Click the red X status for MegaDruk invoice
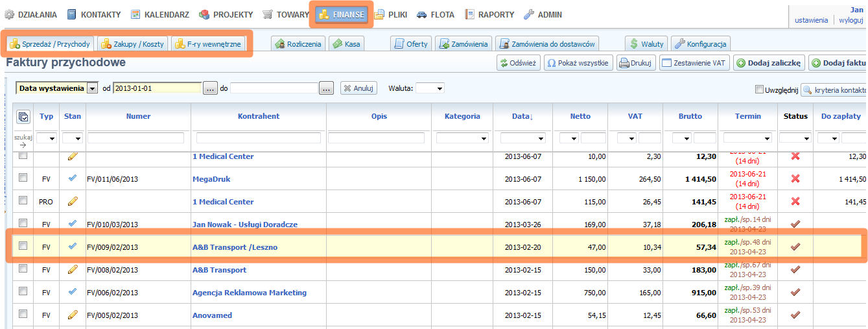Image resolution: width=868 pixels, height=329 pixels. tap(795, 178)
